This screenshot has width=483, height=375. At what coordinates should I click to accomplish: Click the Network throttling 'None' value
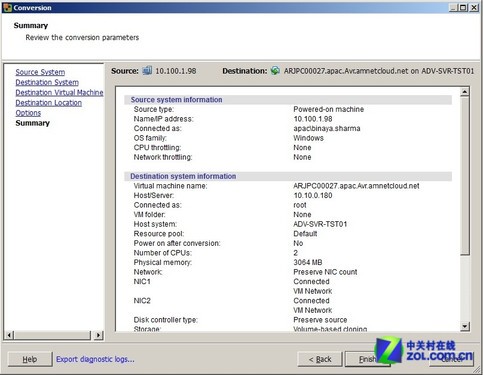coord(302,157)
